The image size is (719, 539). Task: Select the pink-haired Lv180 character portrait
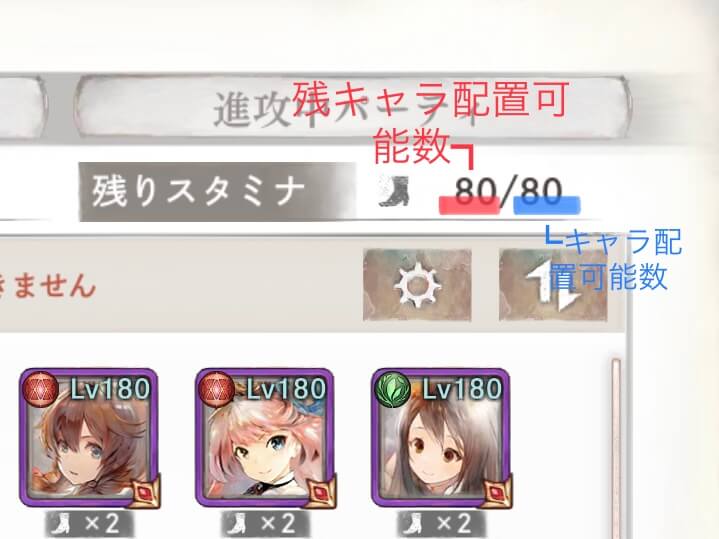click(265, 438)
